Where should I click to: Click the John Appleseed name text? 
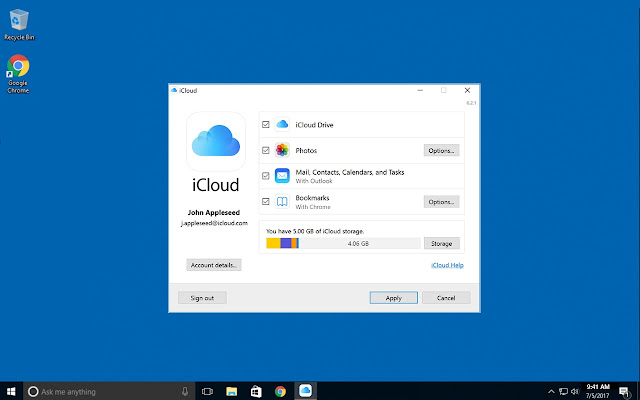click(x=213, y=212)
